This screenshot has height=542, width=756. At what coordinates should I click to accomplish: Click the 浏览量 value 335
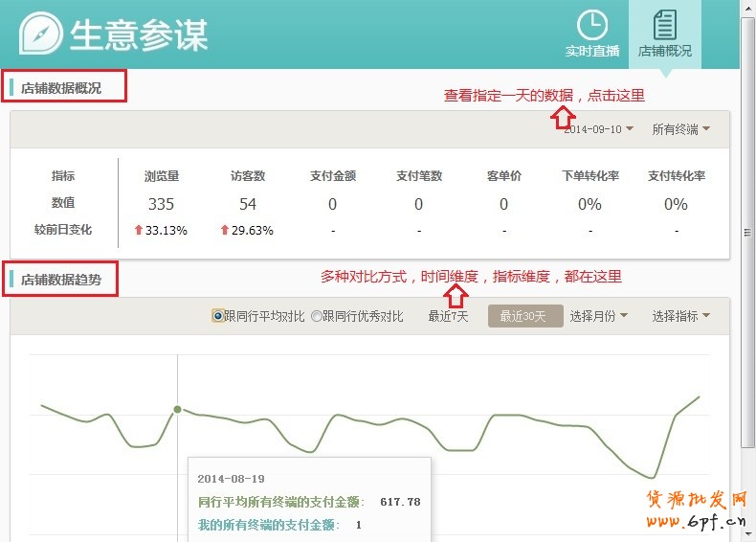point(161,204)
